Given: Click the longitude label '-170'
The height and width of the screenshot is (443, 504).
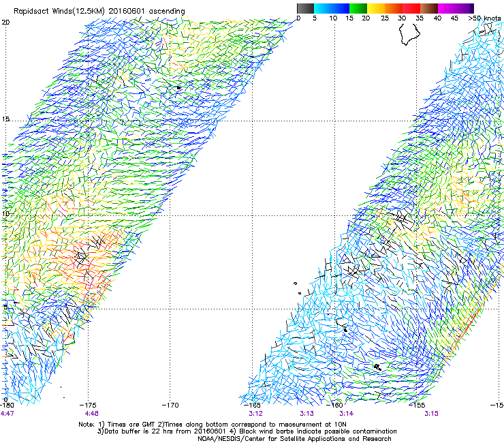Looking at the screenshot, I should coord(170,405).
